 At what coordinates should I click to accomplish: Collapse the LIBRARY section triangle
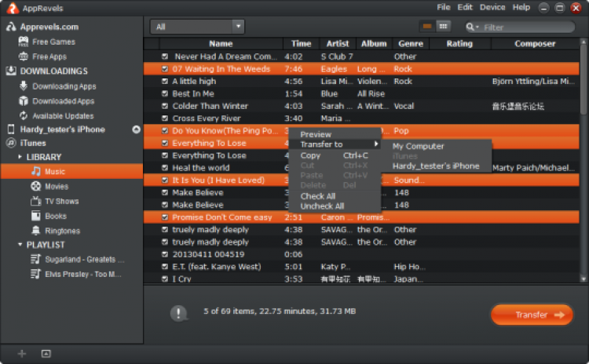[x=20, y=157]
